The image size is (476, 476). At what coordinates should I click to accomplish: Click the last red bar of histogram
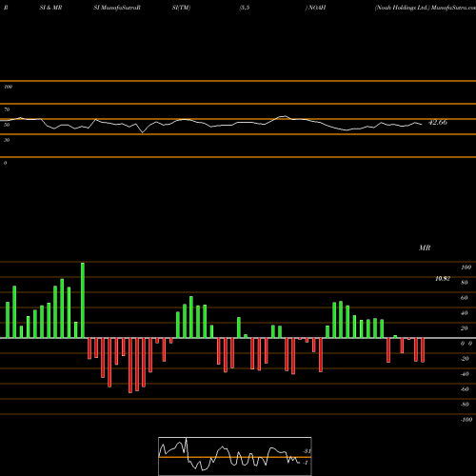point(423,350)
